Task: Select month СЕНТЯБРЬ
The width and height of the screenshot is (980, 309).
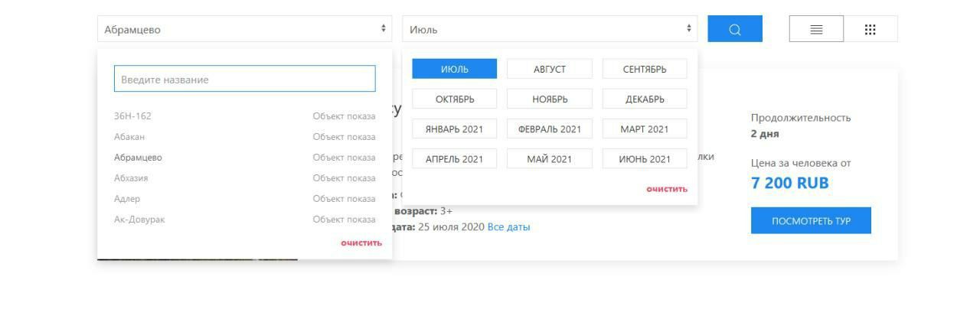Action: [645, 69]
